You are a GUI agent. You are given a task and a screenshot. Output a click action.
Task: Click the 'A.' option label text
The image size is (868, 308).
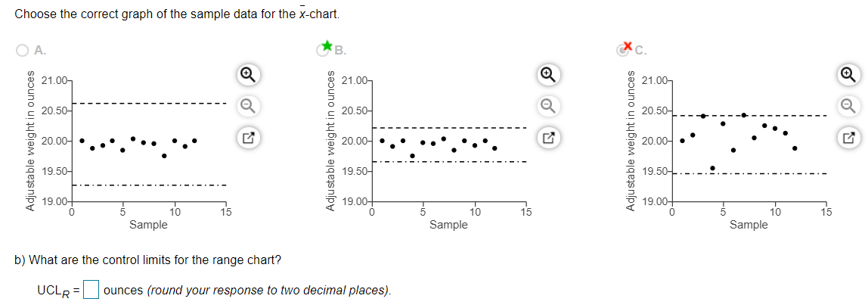pyautogui.click(x=40, y=51)
